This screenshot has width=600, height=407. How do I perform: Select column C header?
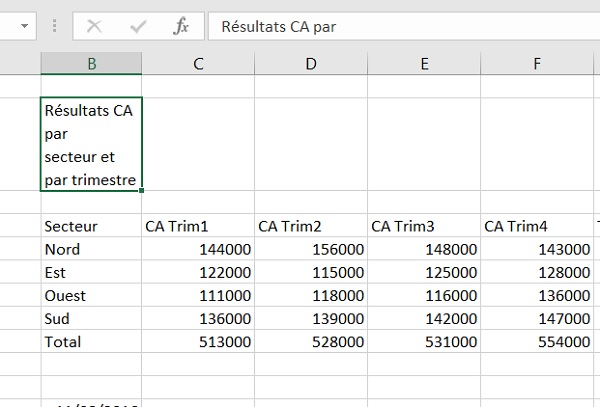point(198,63)
